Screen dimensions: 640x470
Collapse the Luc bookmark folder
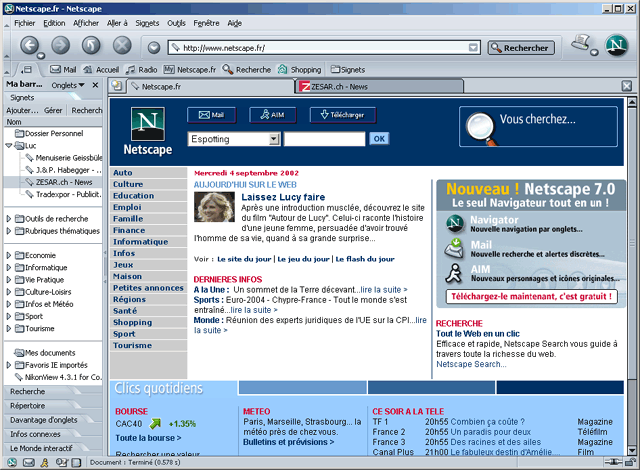(x=9, y=145)
